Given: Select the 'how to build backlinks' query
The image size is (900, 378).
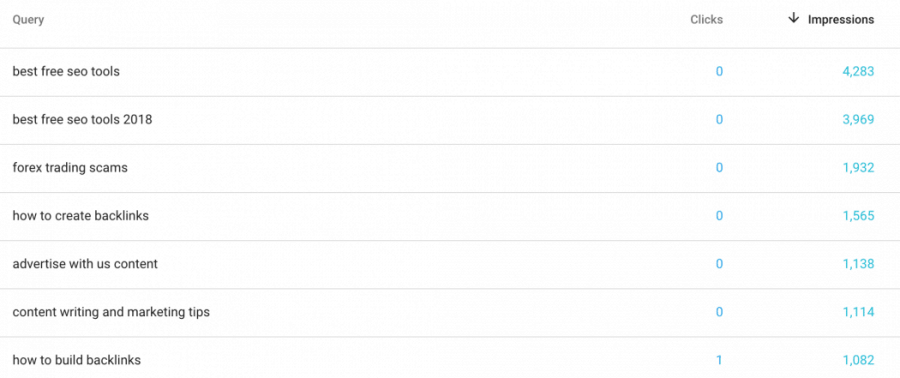Looking at the screenshot, I should click(76, 361).
